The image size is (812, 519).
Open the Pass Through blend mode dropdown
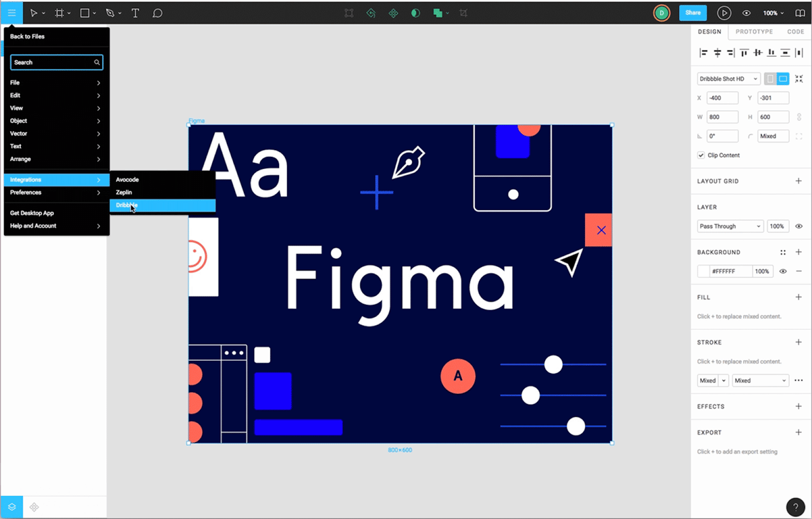[x=730, y=226]
